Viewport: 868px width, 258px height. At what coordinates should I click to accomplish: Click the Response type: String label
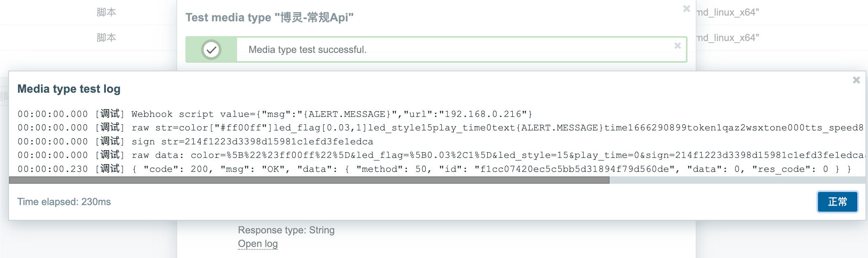coord(286,230)
